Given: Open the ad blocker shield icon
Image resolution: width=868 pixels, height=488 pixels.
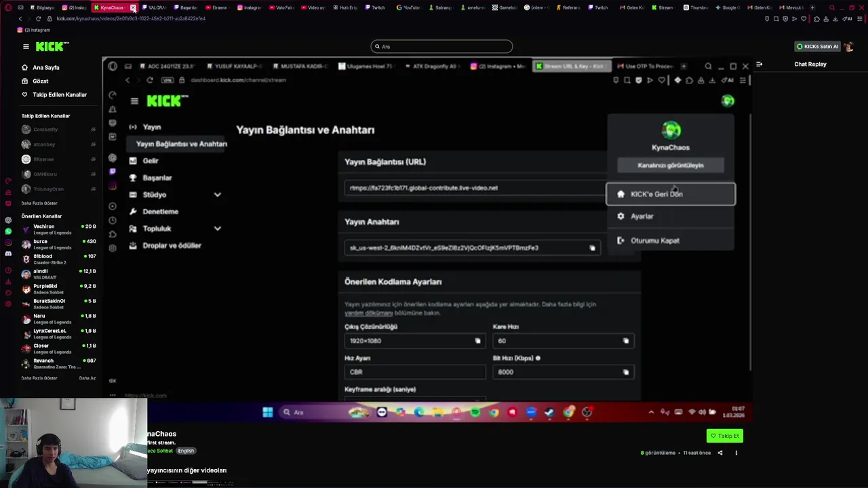Looking at the screenshot, I should (785, 19).
